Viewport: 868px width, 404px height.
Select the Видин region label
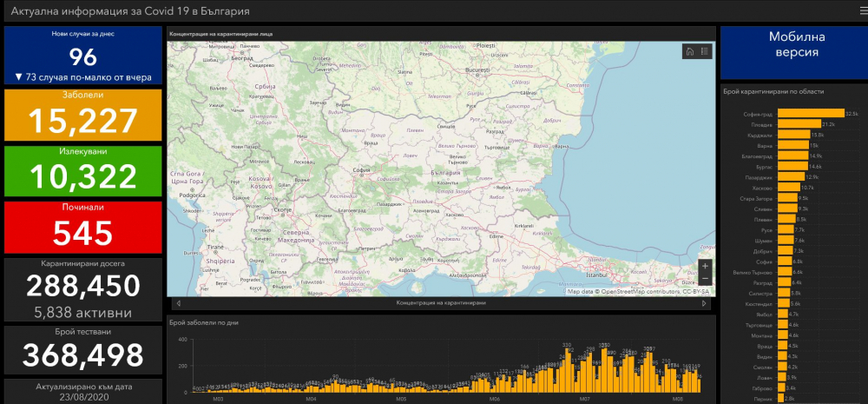(x=765, y=357)
